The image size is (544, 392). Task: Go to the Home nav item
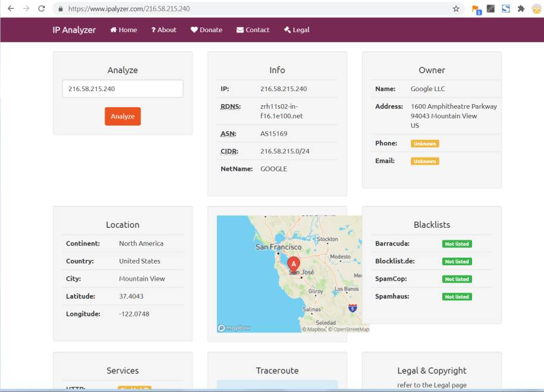click(124, 30)
